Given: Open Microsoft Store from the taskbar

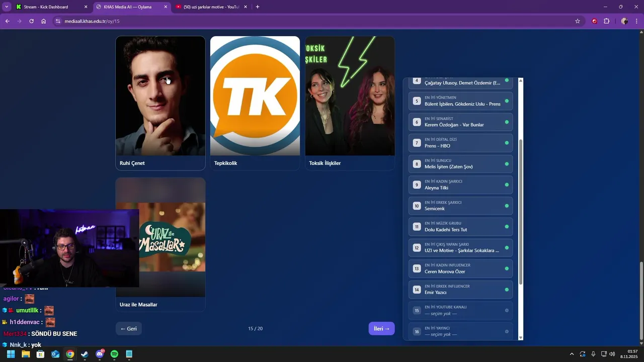Looking at the screenshot, I should 40,354.
